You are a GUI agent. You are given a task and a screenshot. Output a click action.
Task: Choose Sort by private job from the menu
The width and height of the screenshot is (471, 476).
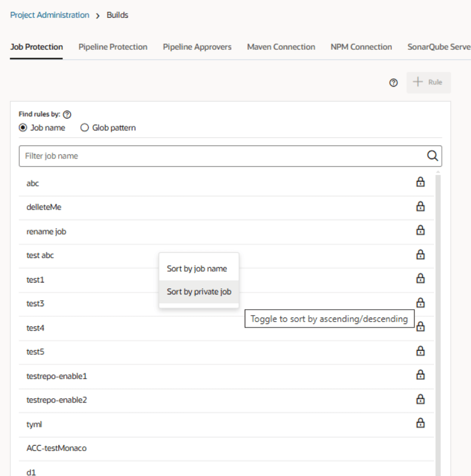(197, 291)
